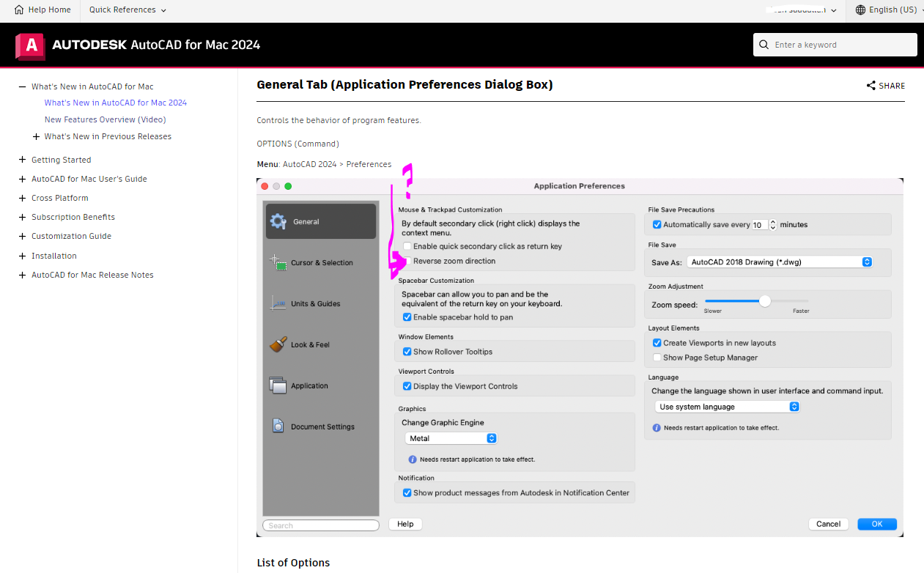Select the General gear icon

click(x=278, y=221)
